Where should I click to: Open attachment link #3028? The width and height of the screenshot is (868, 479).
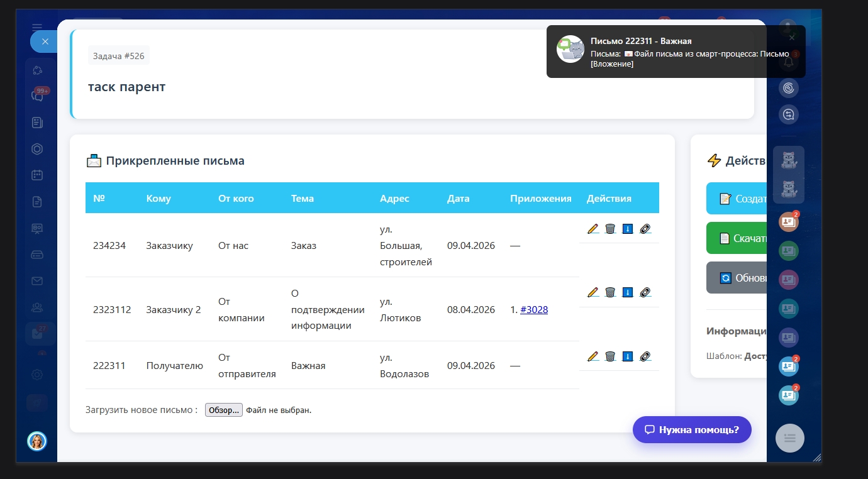534,309
